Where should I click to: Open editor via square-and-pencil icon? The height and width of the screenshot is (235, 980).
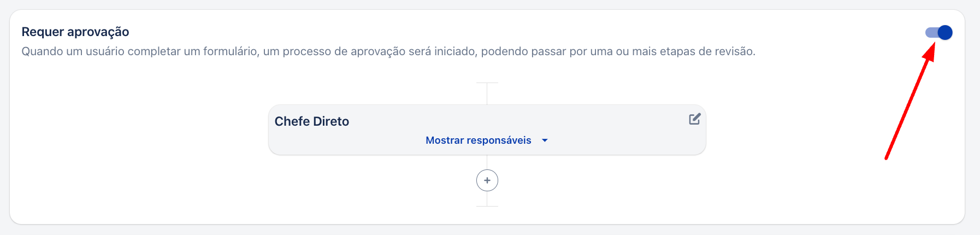click(694, 119)
